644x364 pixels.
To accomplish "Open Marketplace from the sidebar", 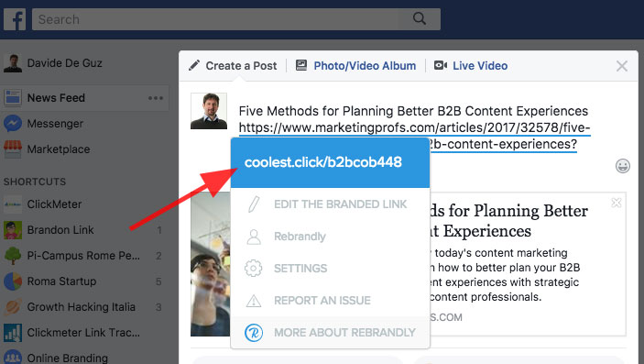I will click(x=59, y=149).
